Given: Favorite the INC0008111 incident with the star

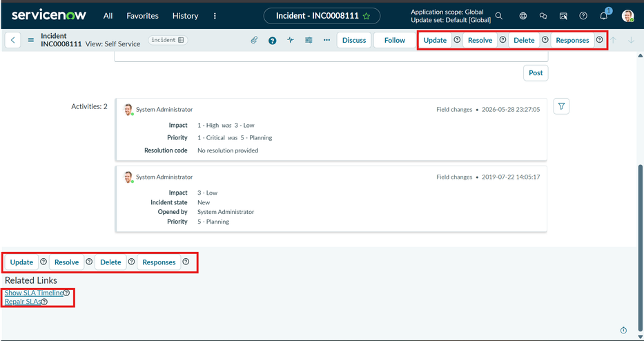Looking at the screenshot, I should 367,16.
